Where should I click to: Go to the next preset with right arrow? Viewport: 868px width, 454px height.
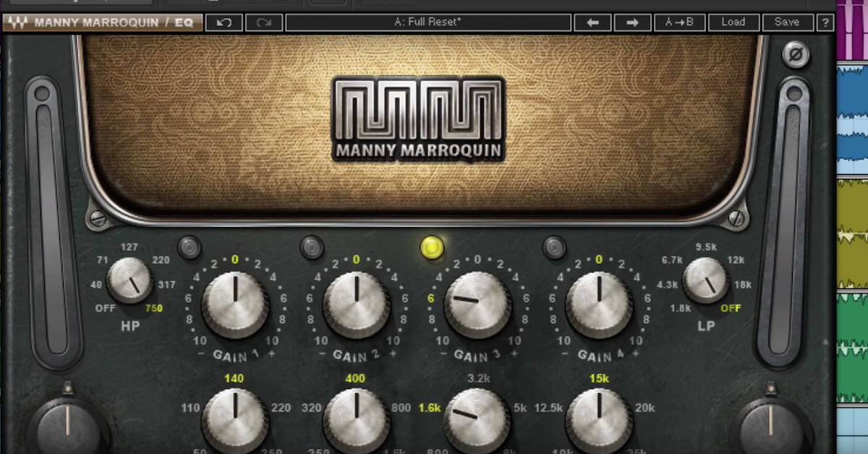pyautogui.click(x=633, y=22)
